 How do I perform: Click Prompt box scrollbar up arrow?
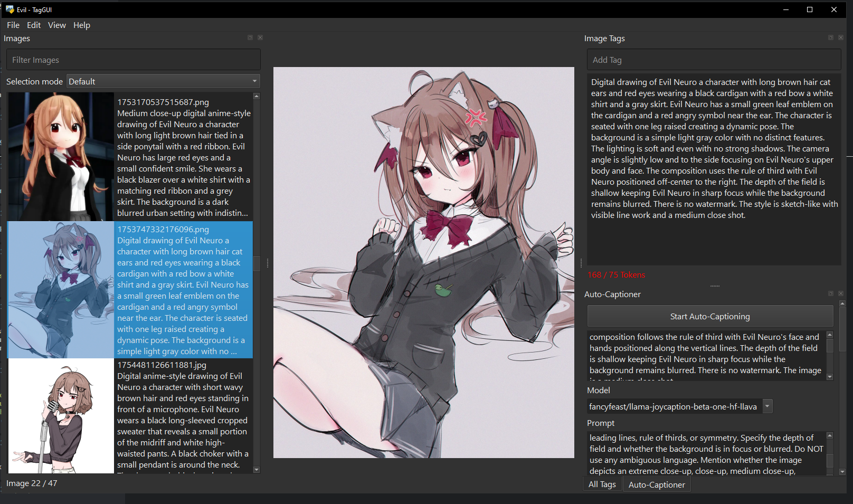click(x=829, y=435)
